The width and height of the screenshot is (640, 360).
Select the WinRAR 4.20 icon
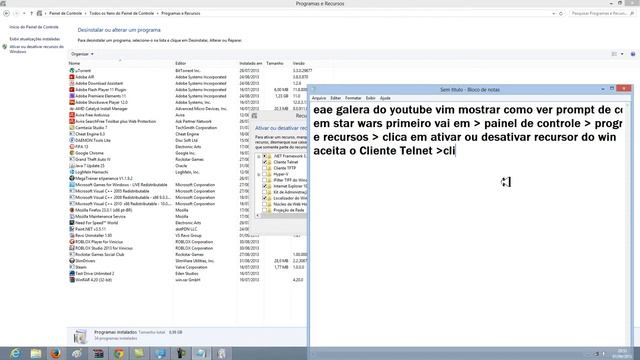coord(72,280)
